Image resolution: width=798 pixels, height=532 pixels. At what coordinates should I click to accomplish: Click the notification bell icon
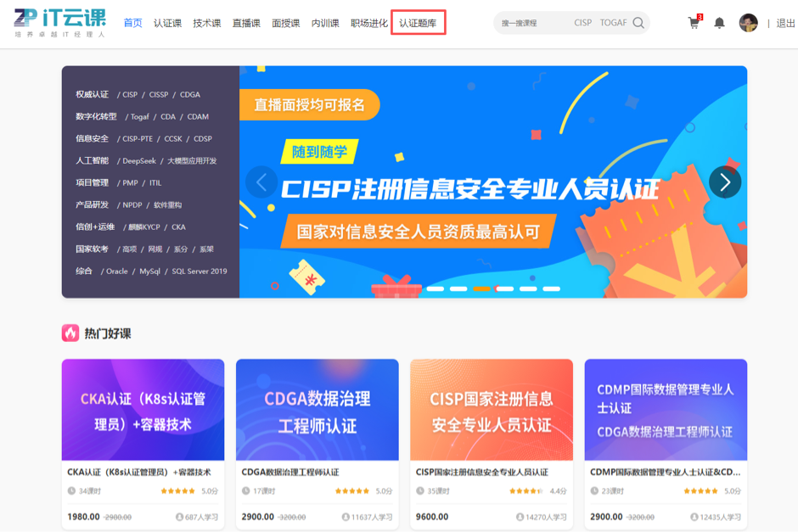click(x=719, y=23)
